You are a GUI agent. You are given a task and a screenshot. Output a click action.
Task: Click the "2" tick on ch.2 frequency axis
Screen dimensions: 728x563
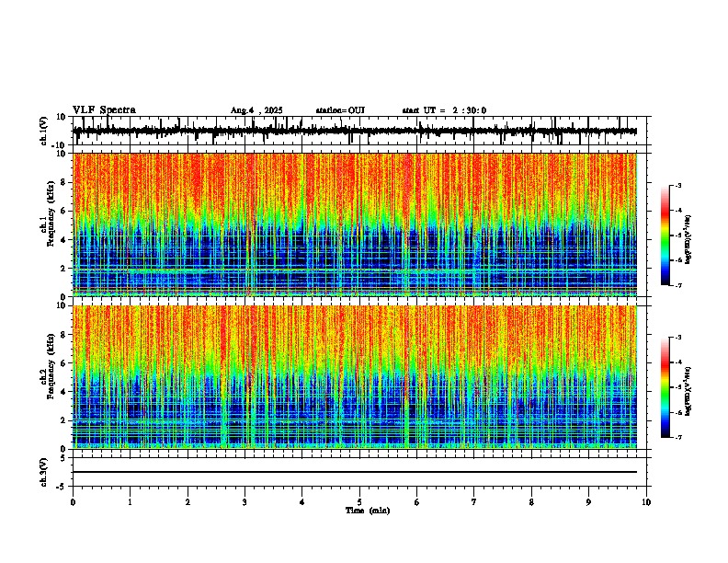pyautogui.click(x=65, y=420)
